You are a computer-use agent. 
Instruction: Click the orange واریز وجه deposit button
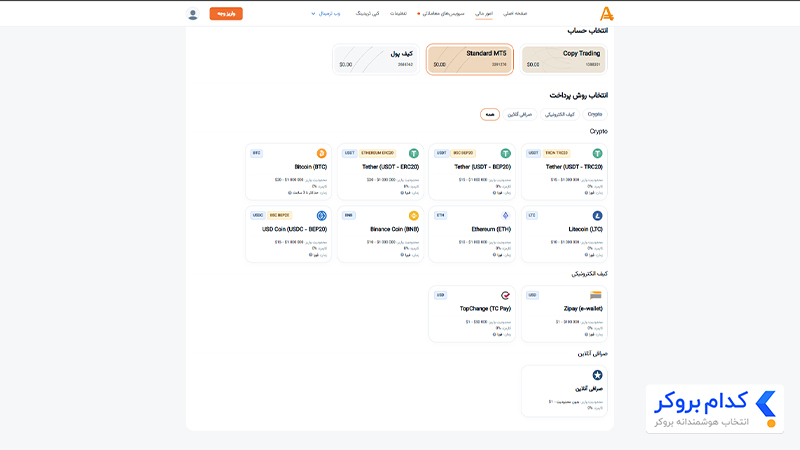coord(226,14)
